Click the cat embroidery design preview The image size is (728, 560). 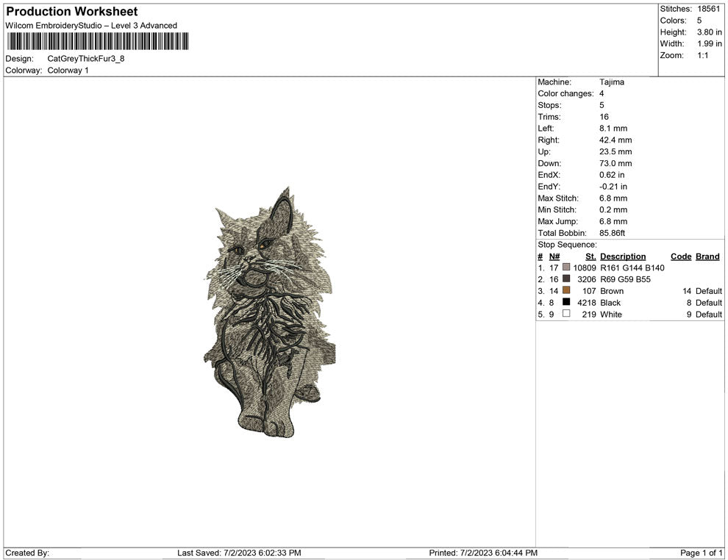(272, 316)
